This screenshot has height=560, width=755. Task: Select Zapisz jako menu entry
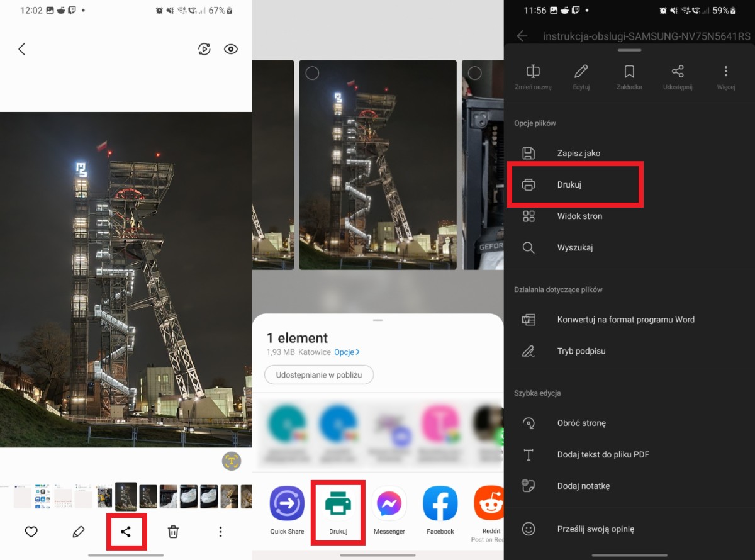[x=578, y=153]
